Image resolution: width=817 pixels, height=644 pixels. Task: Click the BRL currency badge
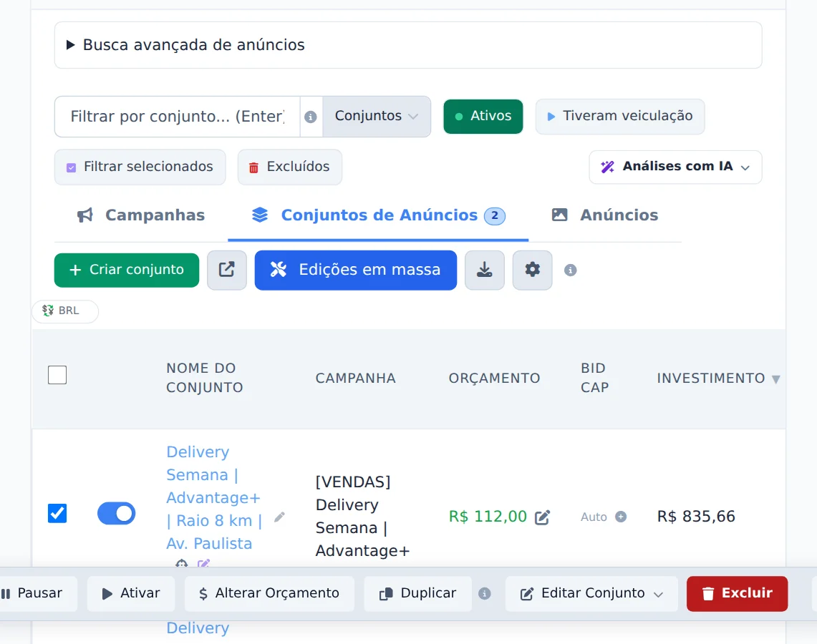[x=64, y=311]
